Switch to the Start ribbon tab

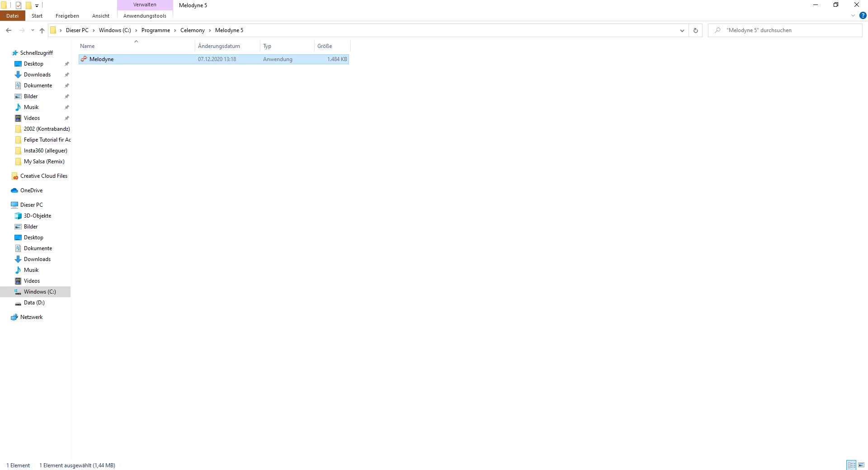coord(37,16)
